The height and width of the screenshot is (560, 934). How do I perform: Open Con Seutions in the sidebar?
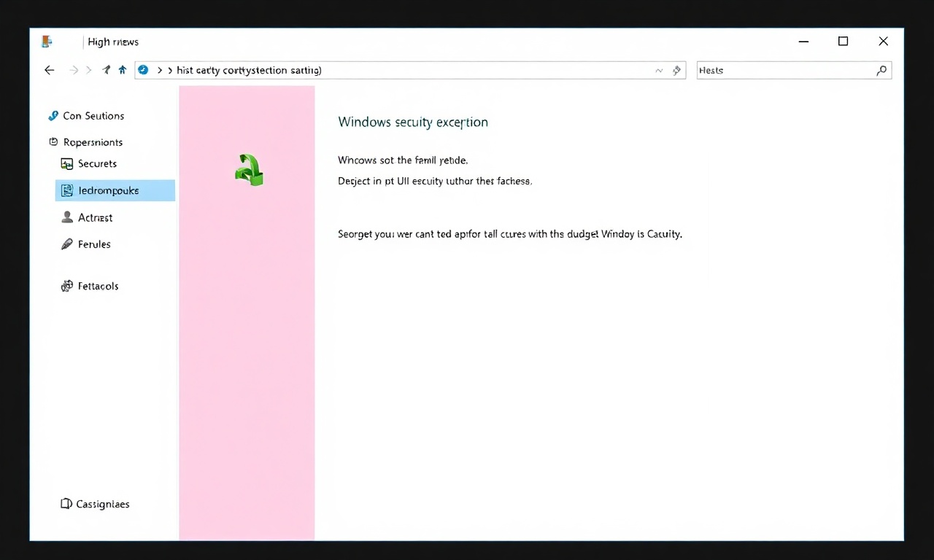pos(93,116)
